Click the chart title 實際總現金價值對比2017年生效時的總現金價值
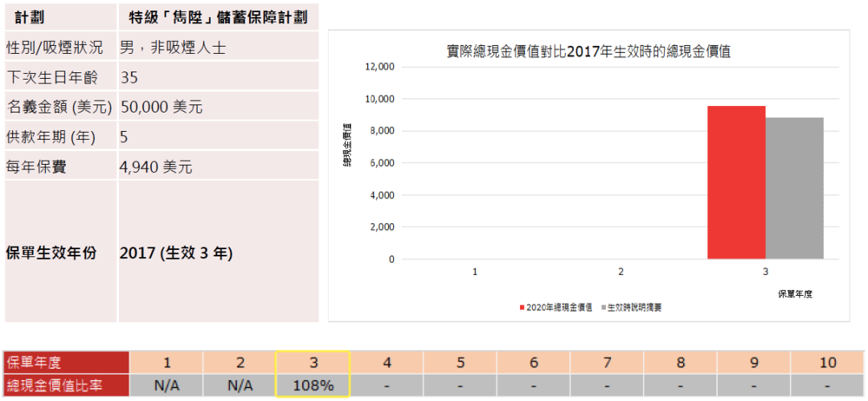 (x=593, y=51)
